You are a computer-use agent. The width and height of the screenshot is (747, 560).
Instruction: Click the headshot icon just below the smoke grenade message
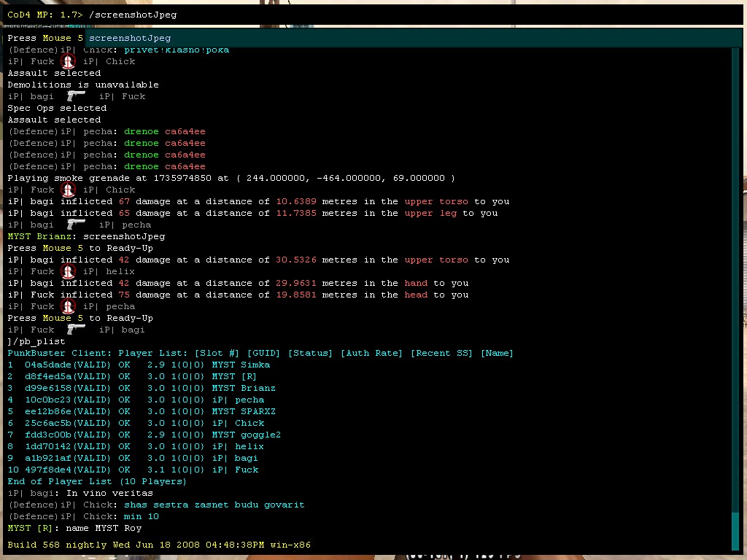(x=68, y=190)
